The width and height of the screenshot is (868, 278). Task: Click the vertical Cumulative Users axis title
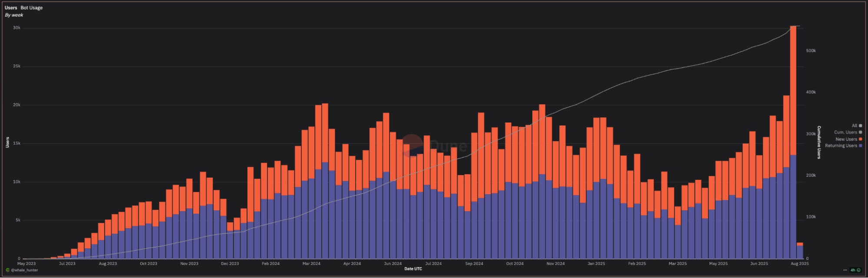pos(819,142)
